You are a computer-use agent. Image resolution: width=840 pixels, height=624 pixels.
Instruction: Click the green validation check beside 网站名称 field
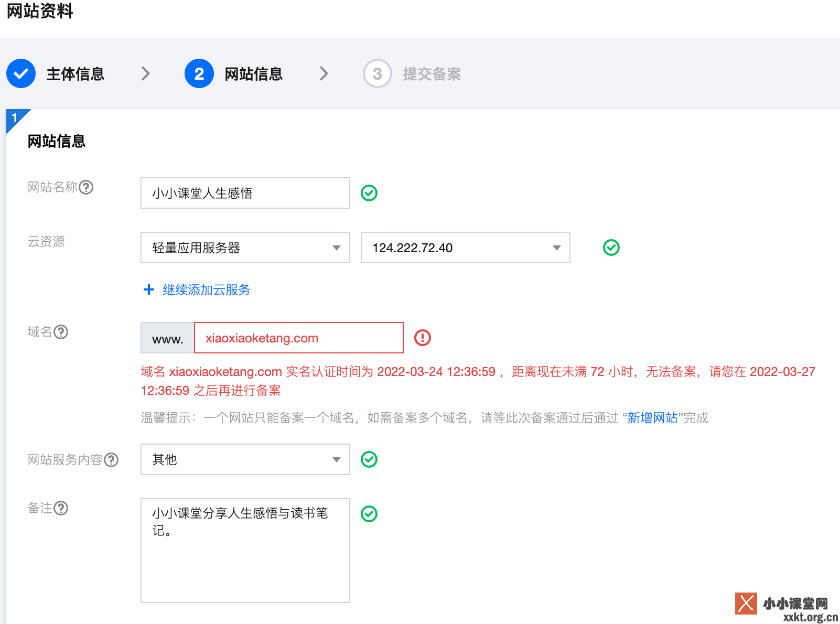pyautogui.click(x=369, y=193)
